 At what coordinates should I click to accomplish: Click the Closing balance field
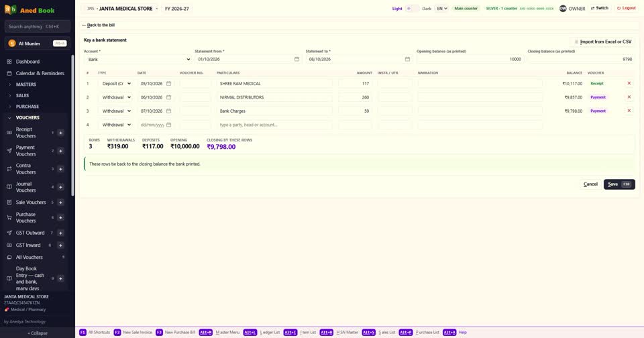(581, 59)
